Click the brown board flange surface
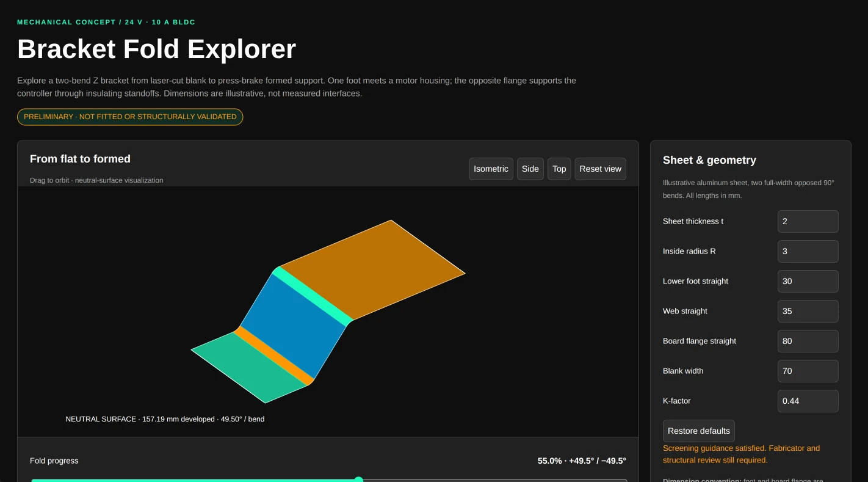The width and height of the screenshot is (868, 482). tap(372, 269)
